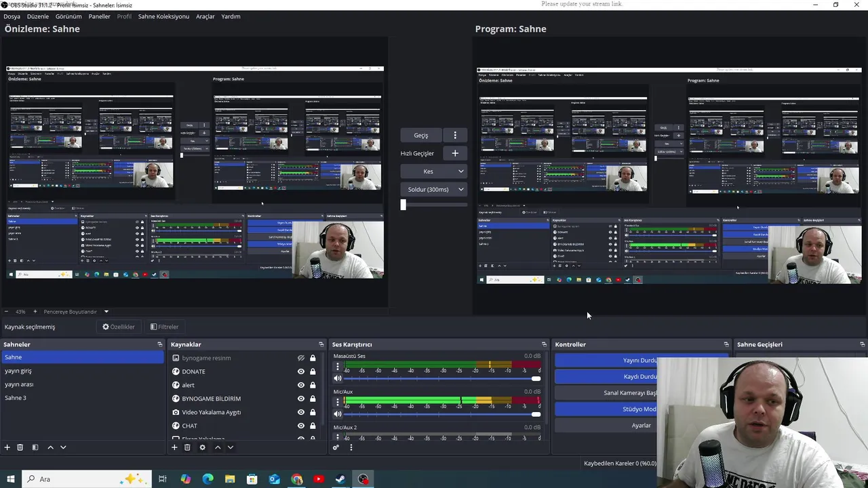Viewport: 868px width, 488px height.
Task: Open source properties gear in Kaynaklar toolbar
Action: point(202,447)
